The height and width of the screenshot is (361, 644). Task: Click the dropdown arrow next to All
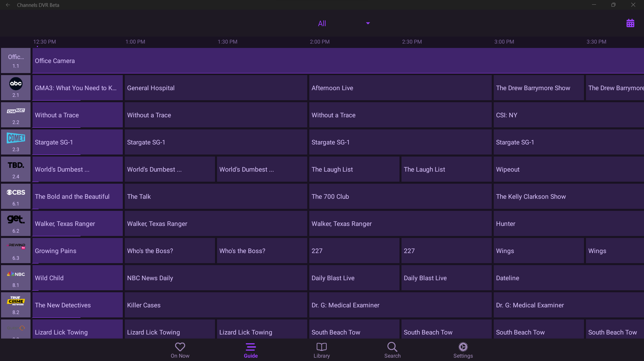pos(368,23)
